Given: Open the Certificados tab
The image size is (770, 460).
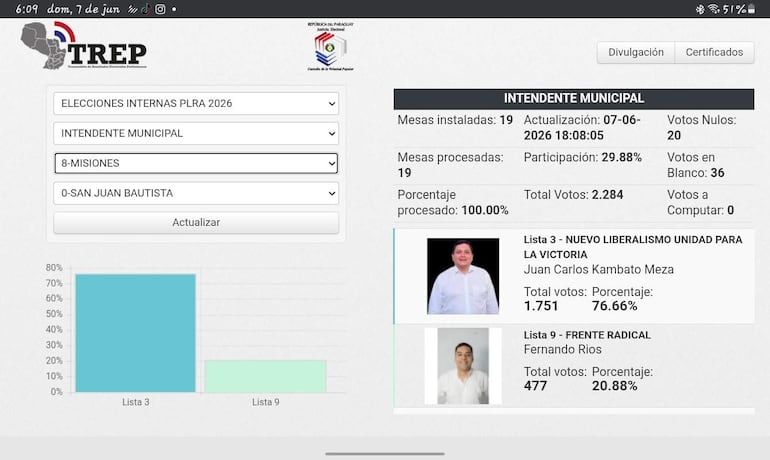Looking at the screenshot, I should click(714, 52).
